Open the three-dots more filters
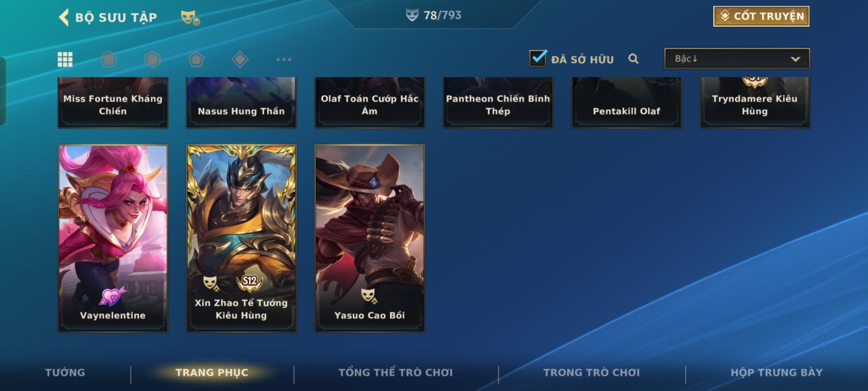 click(x=284, y=59)
